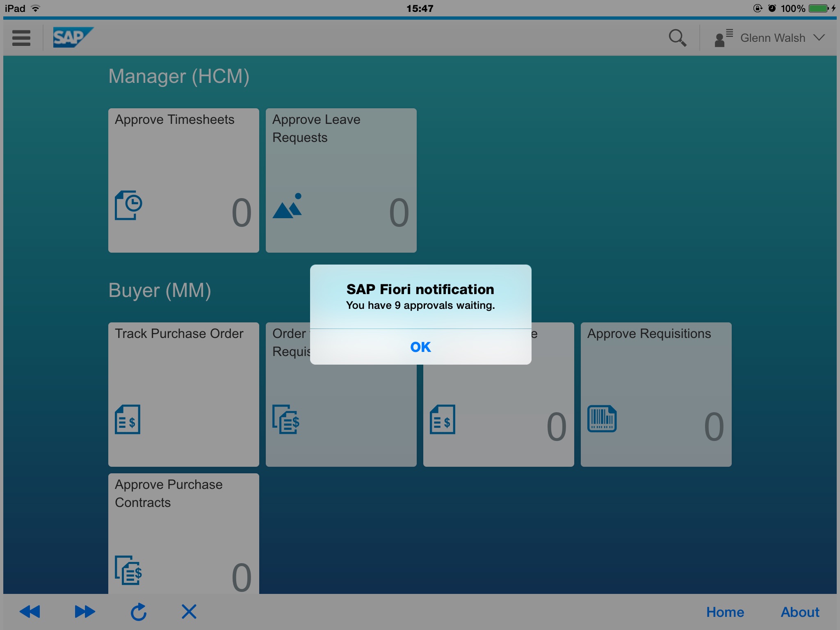This screenshot has height=630, width=840.
Task: Open the Glenn Walsh user menu
Action: pos(772,38)
